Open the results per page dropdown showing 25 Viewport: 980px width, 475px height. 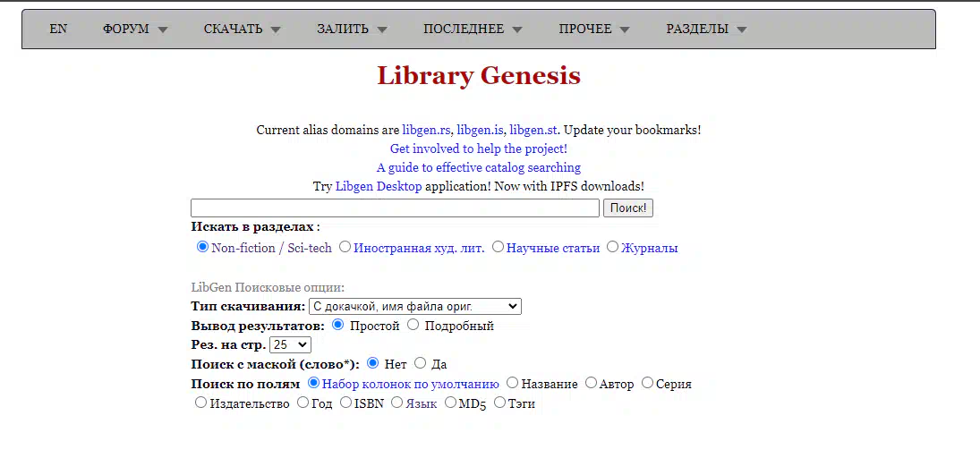click(x=290, y=344)
